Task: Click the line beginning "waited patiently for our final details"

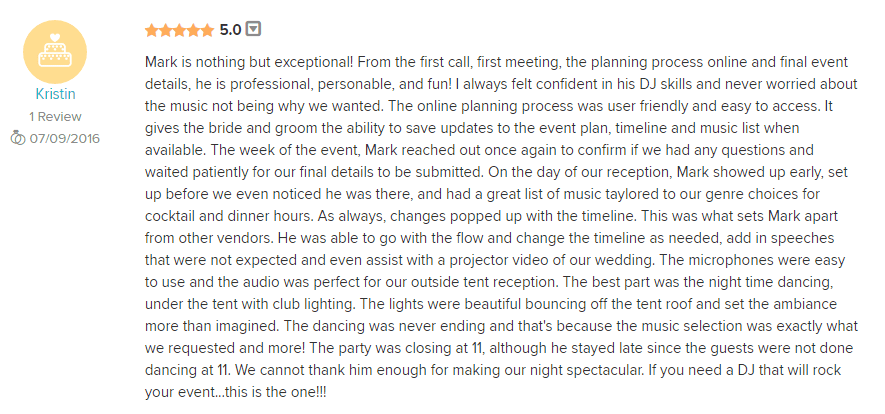Action: [497, 172]
